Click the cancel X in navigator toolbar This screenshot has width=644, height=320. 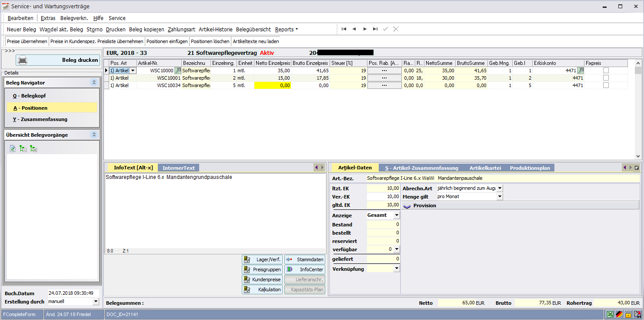396,29
